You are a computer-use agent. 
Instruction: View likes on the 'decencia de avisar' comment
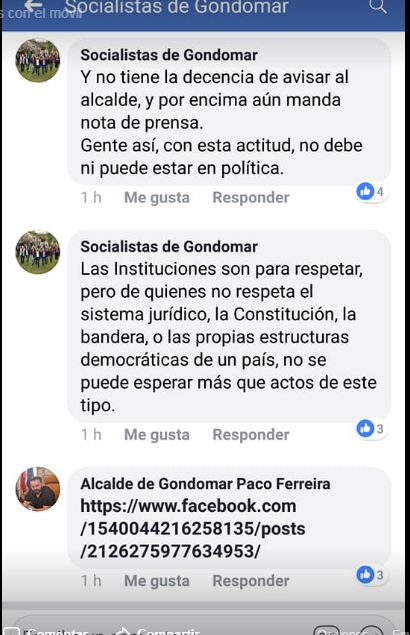tap(370, 191)
